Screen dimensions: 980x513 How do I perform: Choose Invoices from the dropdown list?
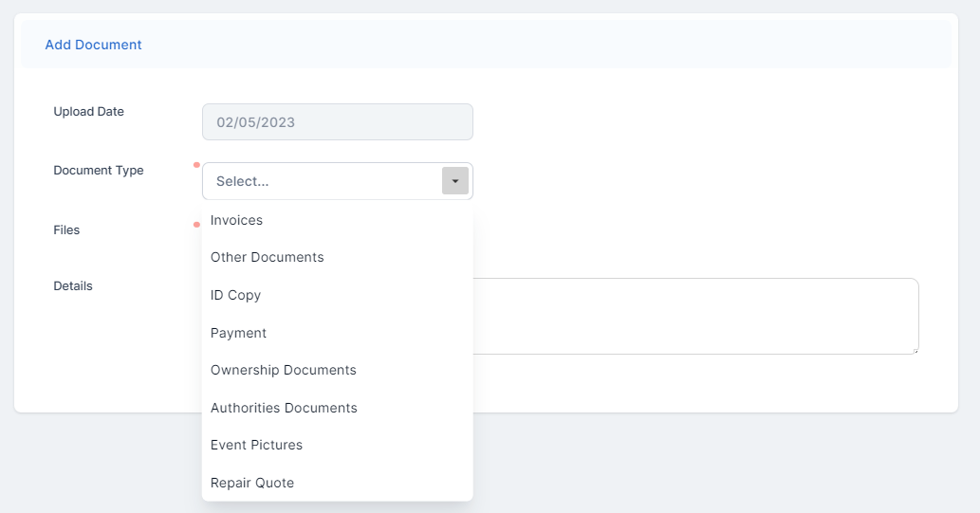tap(236, 220)
